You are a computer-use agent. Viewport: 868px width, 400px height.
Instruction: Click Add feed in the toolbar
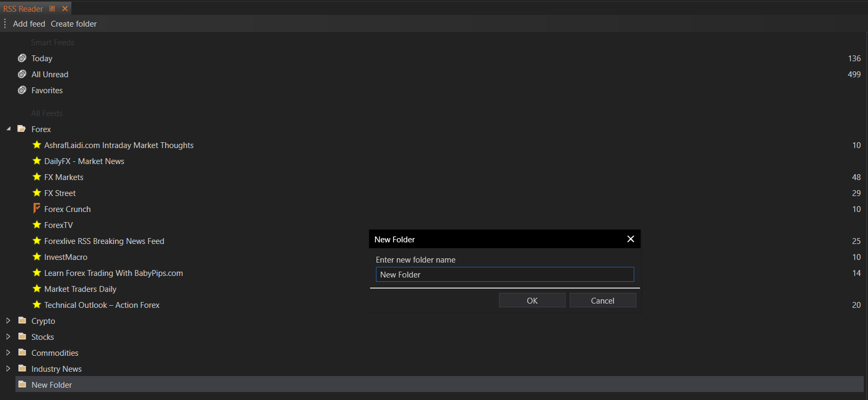tap(29, 24)
